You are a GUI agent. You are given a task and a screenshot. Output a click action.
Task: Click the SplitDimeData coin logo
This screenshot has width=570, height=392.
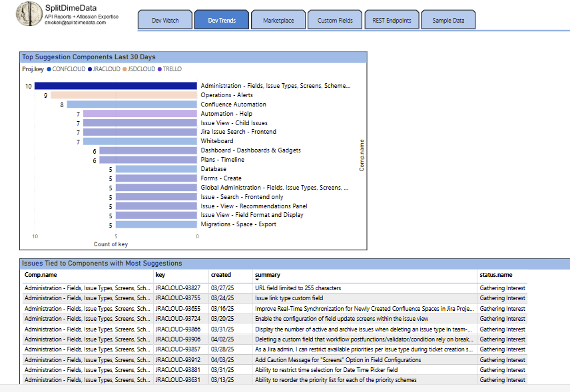28,14
